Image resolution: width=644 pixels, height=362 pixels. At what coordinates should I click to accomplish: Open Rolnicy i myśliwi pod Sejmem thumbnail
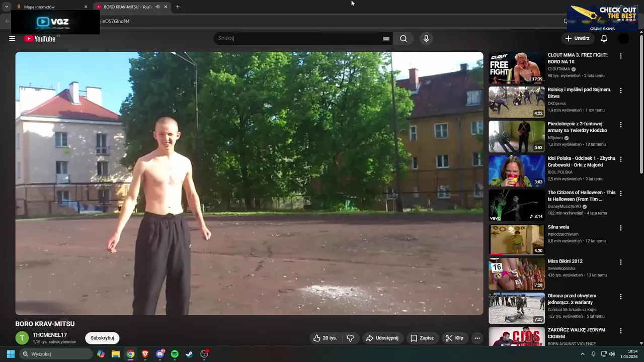pos(517,102)
